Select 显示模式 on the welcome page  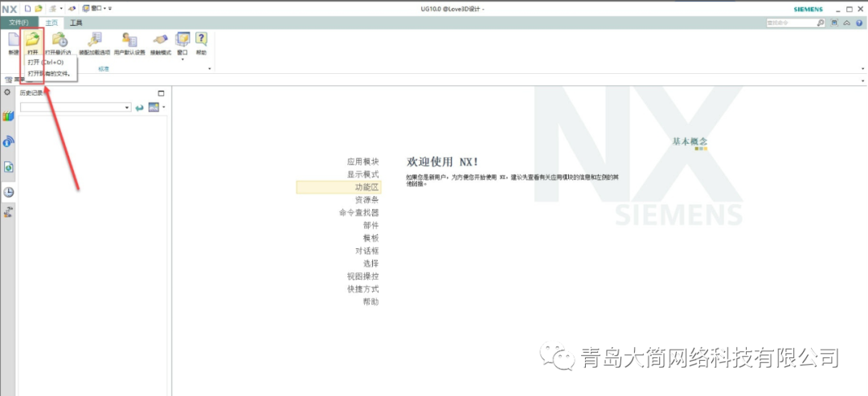click(363, 174)
